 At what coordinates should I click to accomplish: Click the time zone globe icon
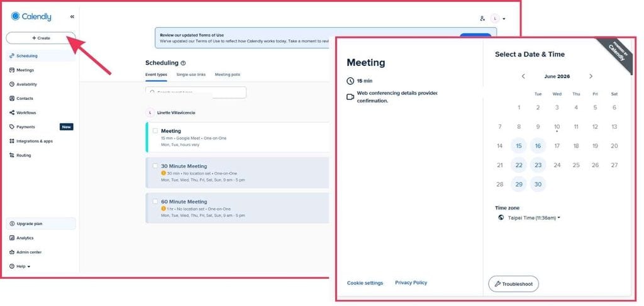click(501, 217)
